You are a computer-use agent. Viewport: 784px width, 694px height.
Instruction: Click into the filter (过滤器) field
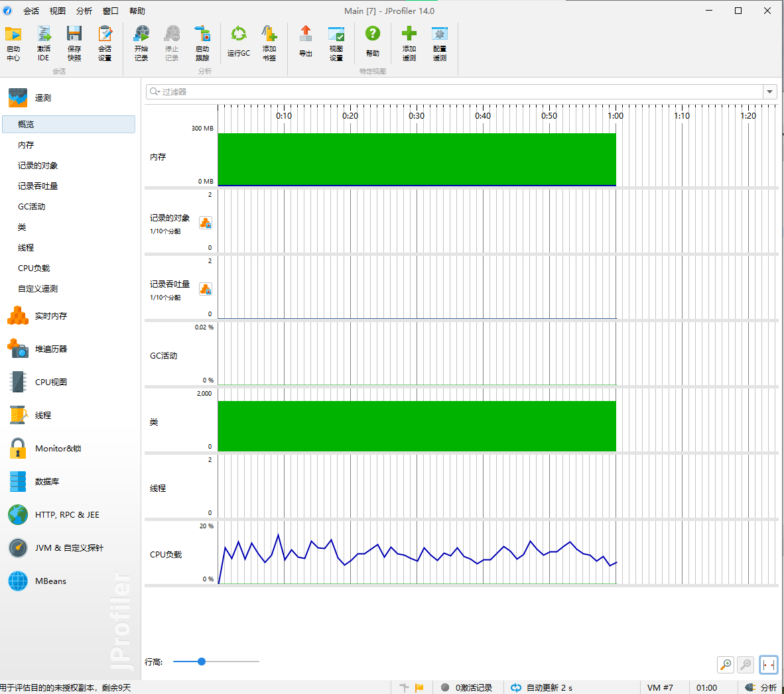point(454,92)
